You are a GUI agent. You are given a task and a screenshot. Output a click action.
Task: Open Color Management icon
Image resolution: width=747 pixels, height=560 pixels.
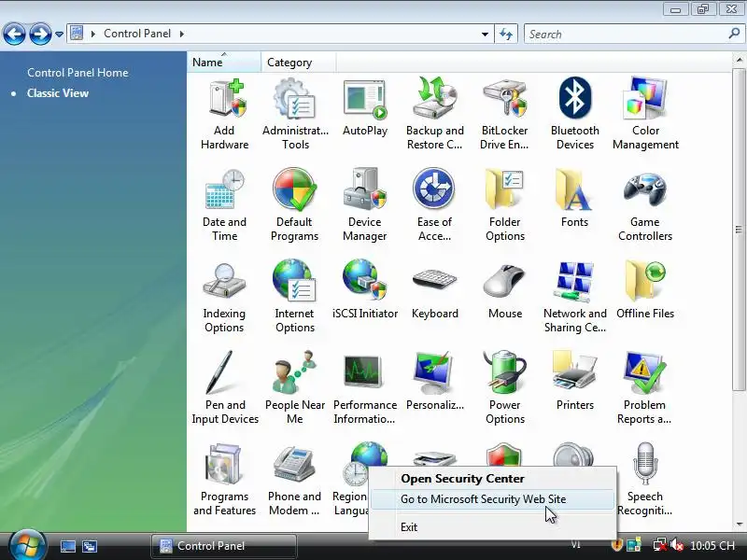pos(645,114)
